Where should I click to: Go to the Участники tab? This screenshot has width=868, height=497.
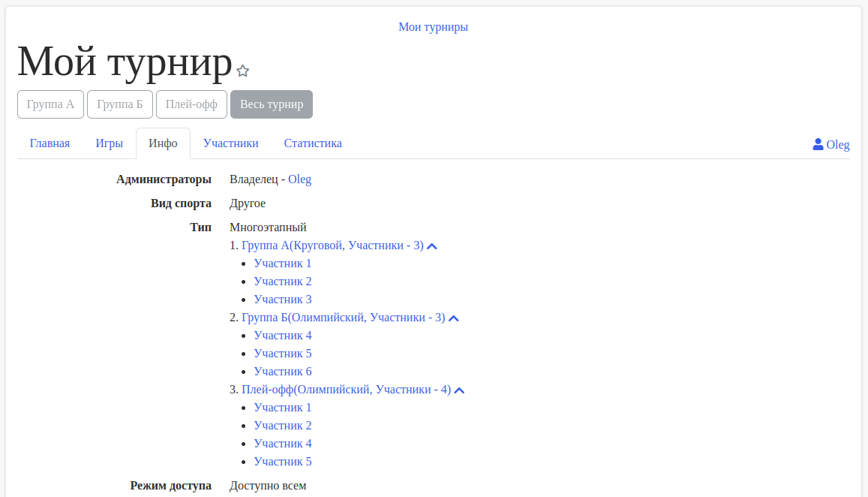click(230, 143)
